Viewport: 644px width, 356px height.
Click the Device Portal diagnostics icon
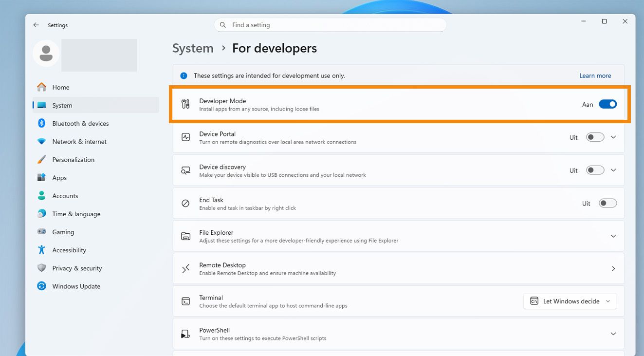[x=185, y=137]
